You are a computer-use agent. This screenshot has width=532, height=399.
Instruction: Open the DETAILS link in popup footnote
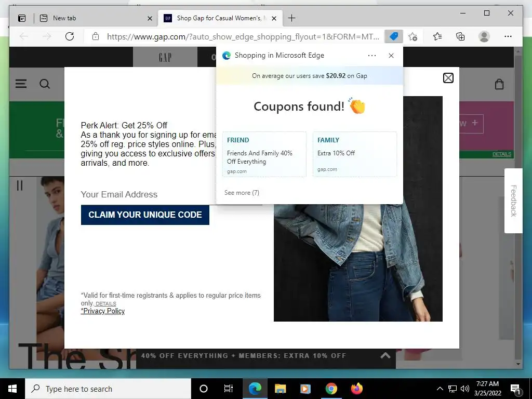tap(105, 303)
